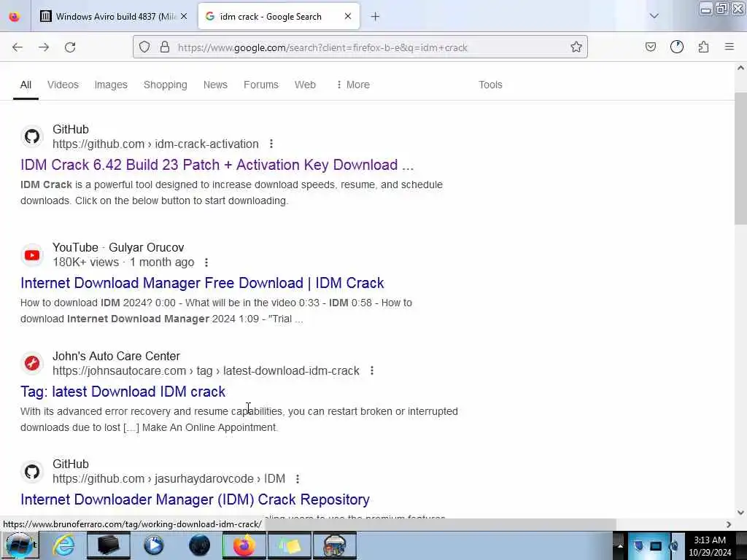Switch to Shopping search results
Viewport: 747px width, 560px height.
point(166,85)
